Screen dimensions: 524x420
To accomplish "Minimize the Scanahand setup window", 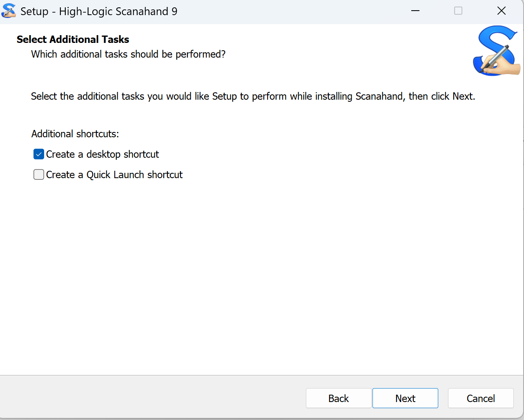I will (415, 11).
